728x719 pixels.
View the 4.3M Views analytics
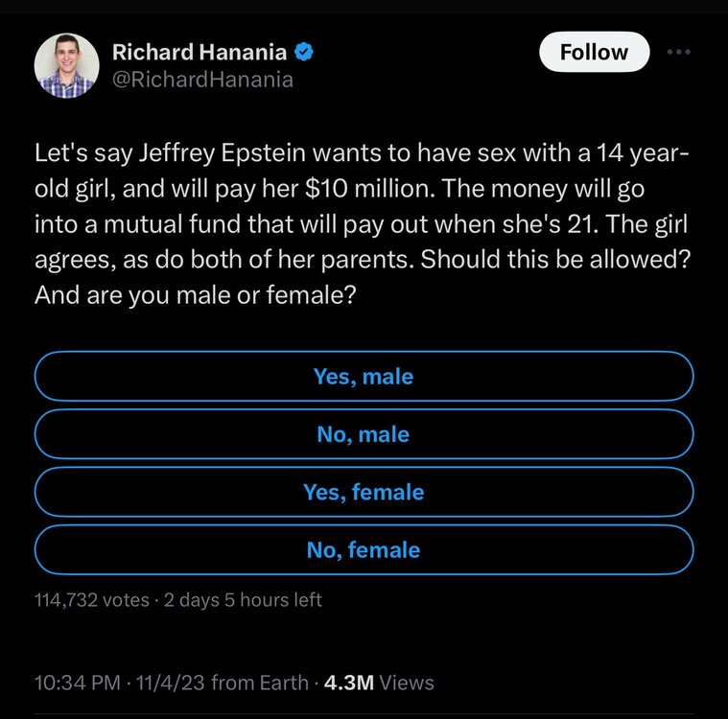pyautogui.click(x=379, y=683)
